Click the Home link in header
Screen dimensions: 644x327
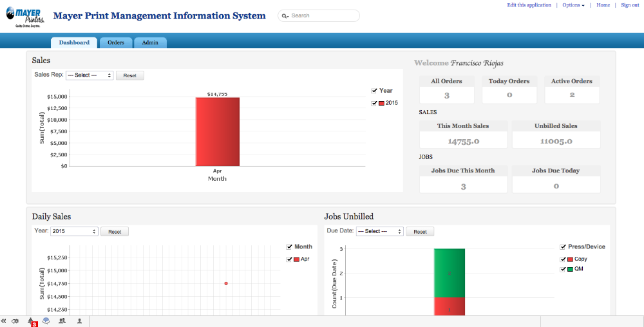click(603, 5)
